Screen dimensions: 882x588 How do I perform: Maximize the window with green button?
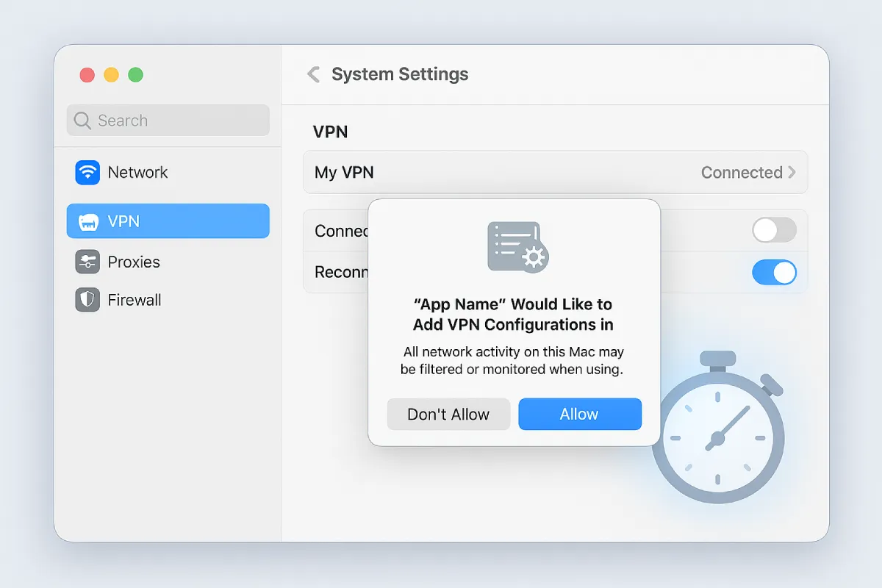click(135, 75)
